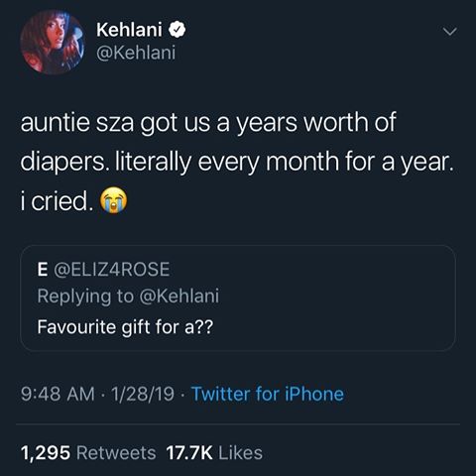
Task: Click 'Favourite gift for a??' quoted text
Action: click(125, 326)
